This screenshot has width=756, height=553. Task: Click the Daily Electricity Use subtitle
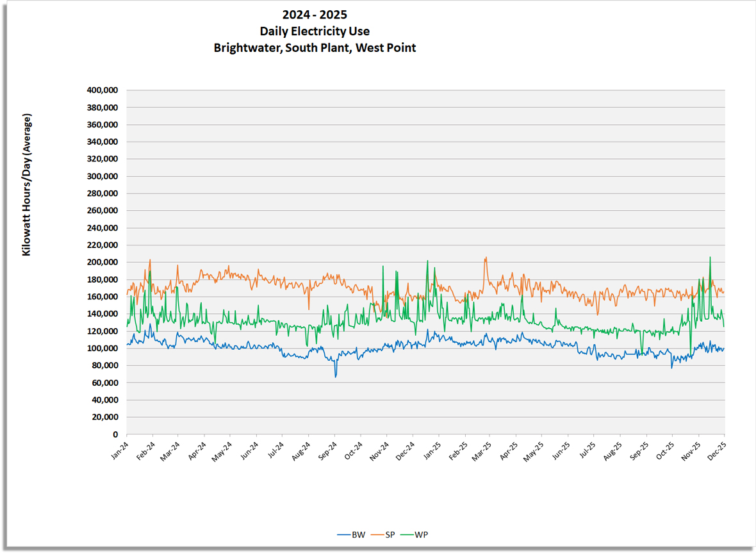coord(315,30)
